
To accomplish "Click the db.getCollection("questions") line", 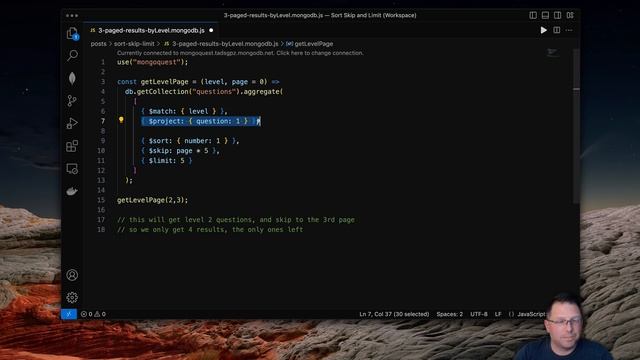I will pos(204,91).
